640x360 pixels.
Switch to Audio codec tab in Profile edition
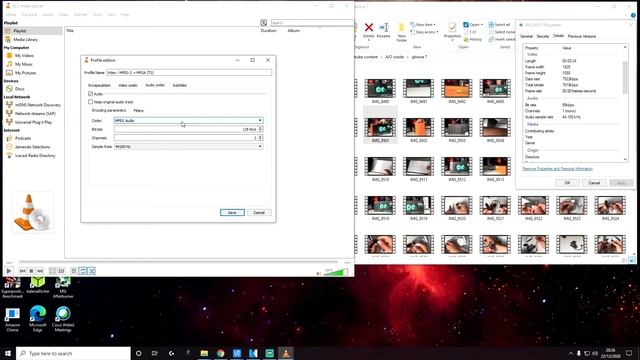(x=155, y=85)
